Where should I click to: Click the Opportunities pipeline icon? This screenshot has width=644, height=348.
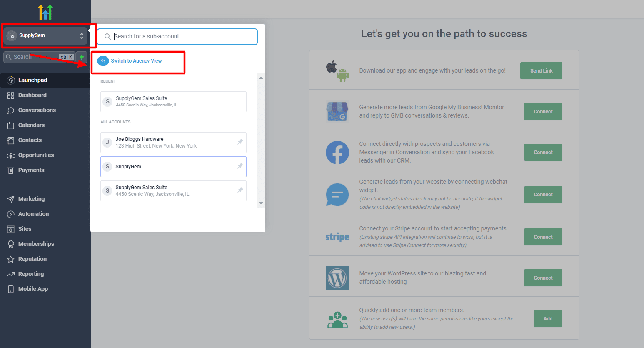11,155
